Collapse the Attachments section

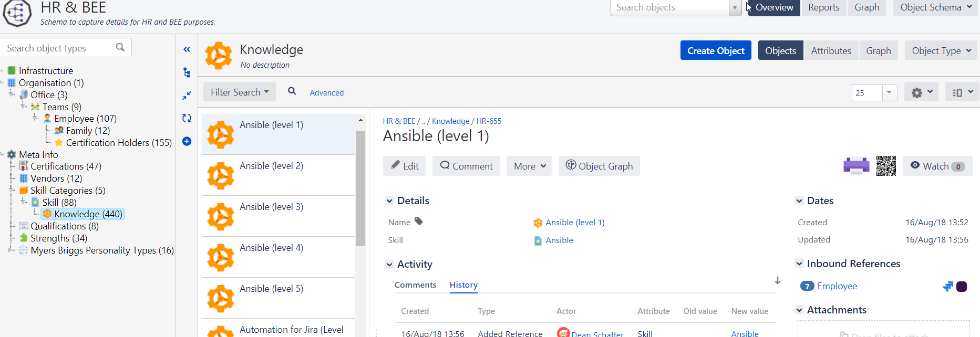(799, 310)
